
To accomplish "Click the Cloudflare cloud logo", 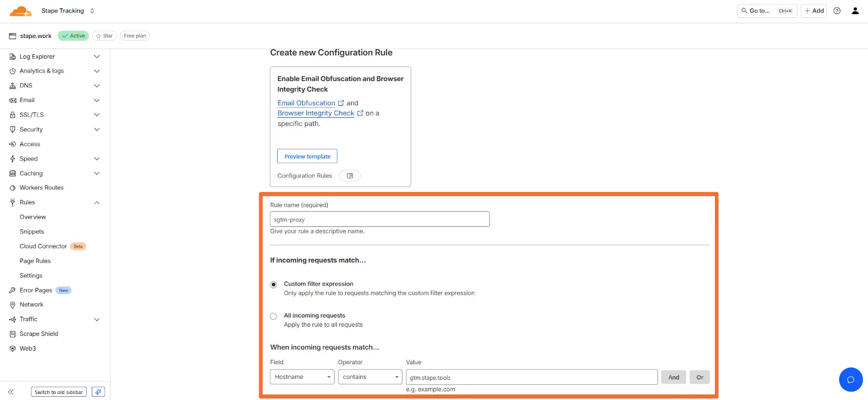I will click(21, 11).
